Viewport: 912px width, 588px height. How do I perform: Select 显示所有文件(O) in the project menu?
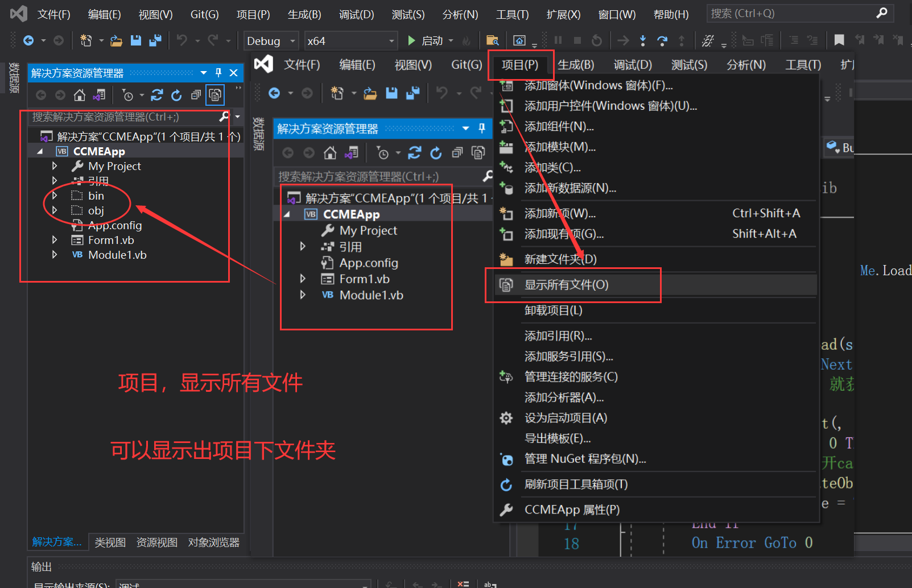(655, 285)
